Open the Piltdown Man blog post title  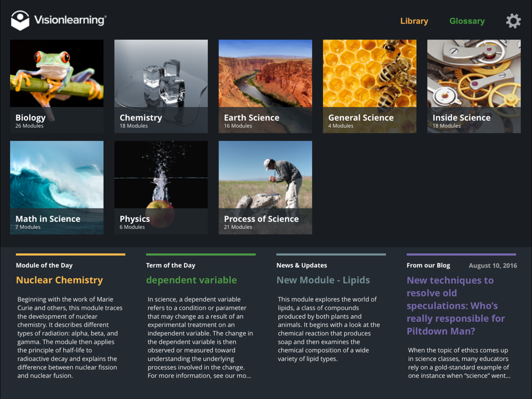pyautogui.click(x=456, y=306)
